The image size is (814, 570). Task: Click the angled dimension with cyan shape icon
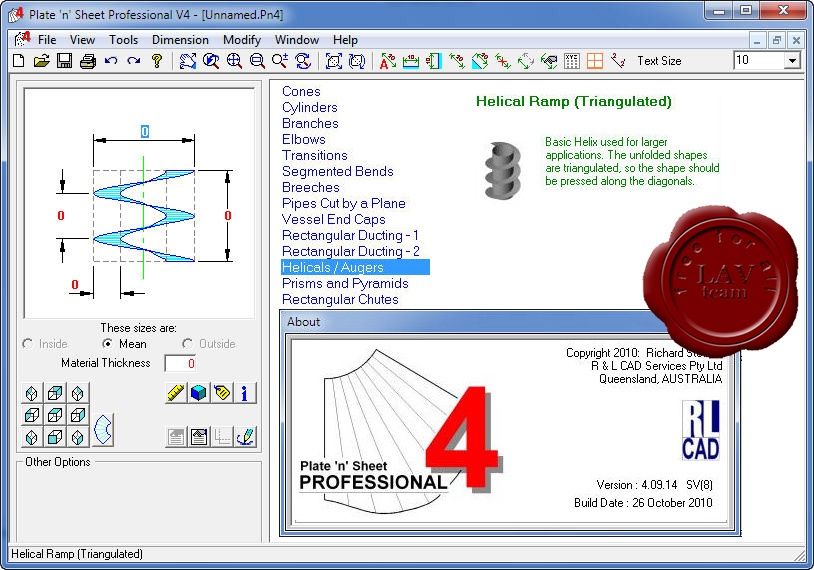pos(480,61)
